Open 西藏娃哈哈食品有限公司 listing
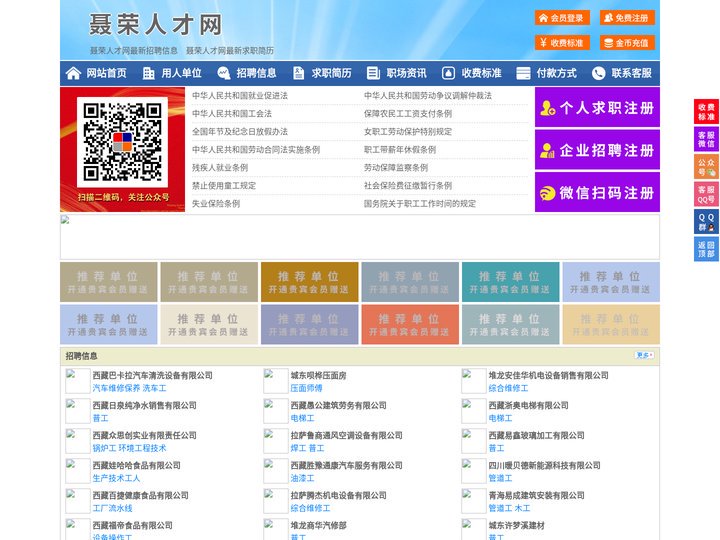The height and width of the screenshot is (540, 720). point(136,465)
